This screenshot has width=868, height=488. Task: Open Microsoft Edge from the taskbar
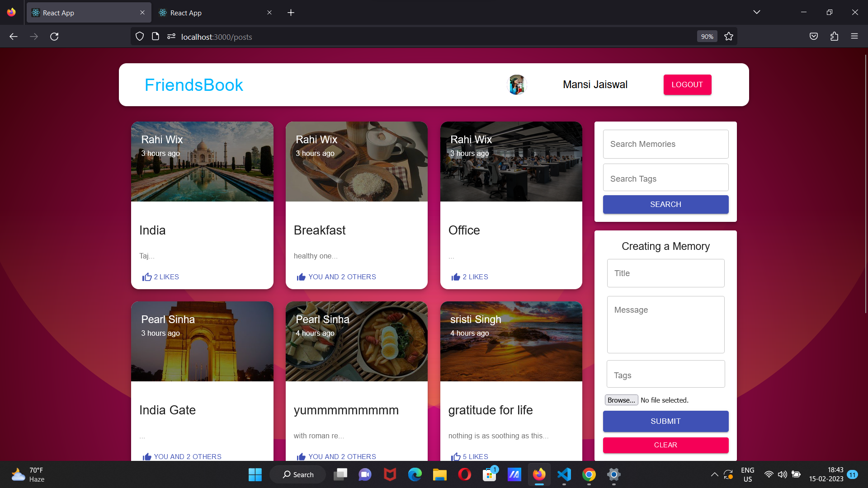coord(415,474)
